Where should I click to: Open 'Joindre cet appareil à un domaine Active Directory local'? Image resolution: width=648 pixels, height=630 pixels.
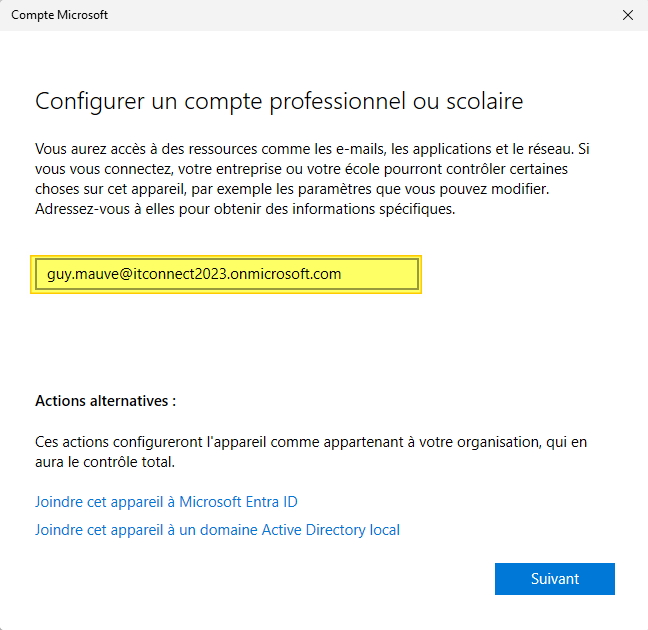[217, 530]
